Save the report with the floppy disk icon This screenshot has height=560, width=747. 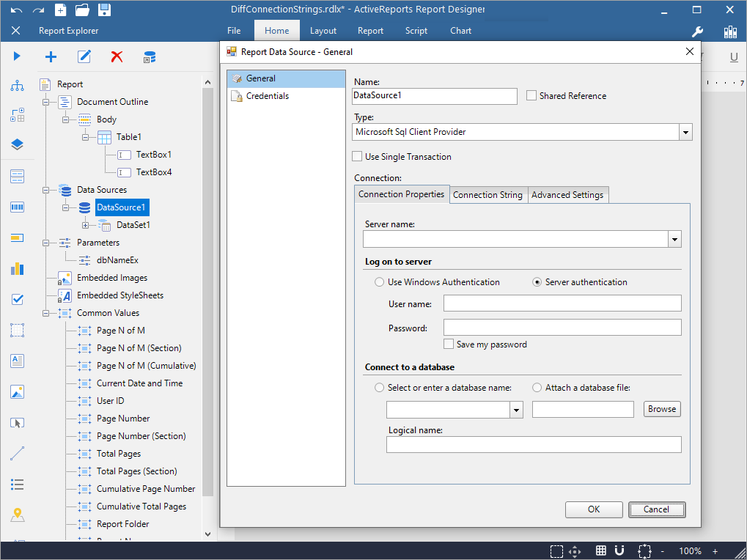pyautogui.click(x=104, y=10)
